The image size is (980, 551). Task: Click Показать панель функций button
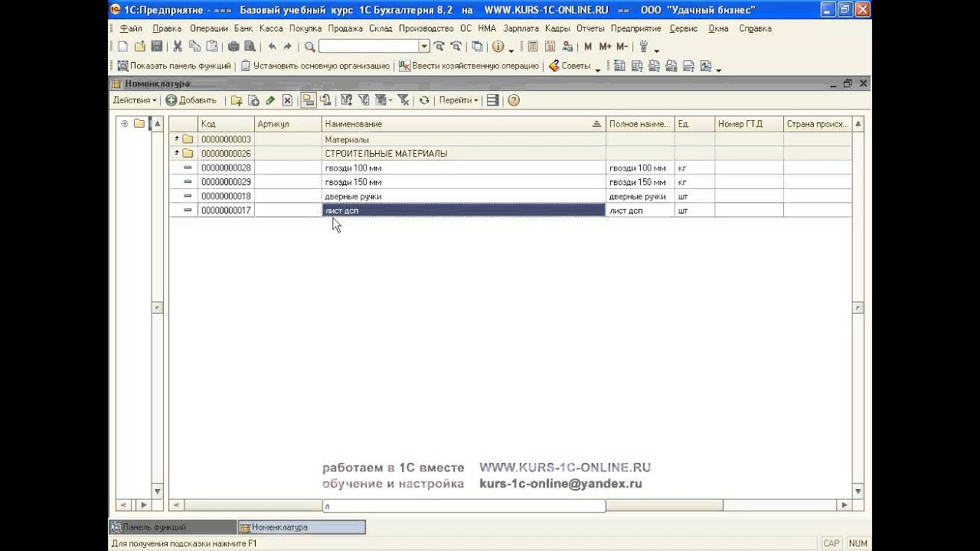174,67
